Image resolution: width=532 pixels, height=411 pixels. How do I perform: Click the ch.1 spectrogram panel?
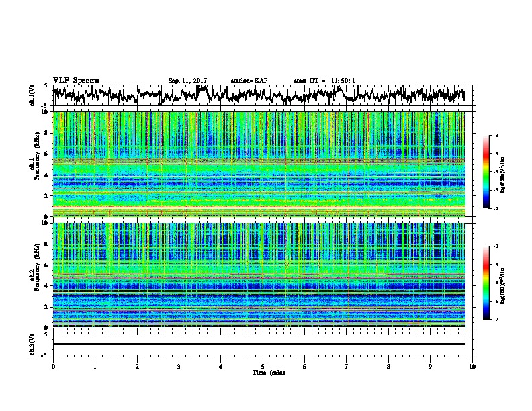259,164
